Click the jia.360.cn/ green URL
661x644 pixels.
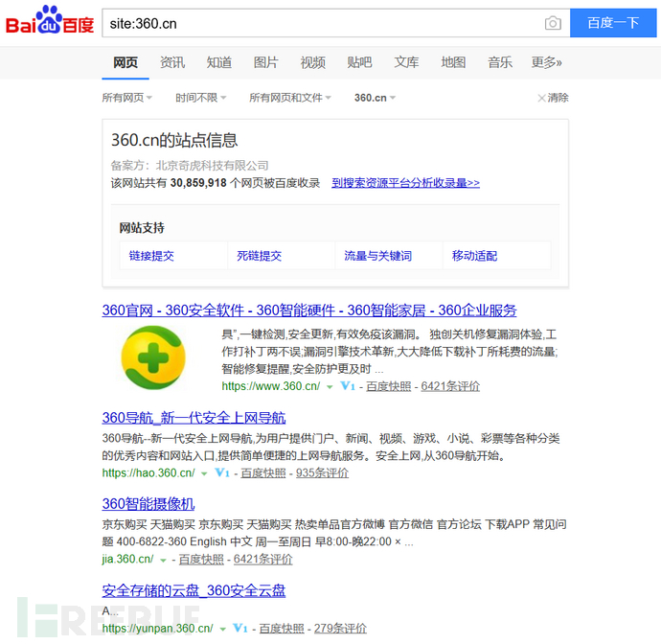(x=127, y=560)
